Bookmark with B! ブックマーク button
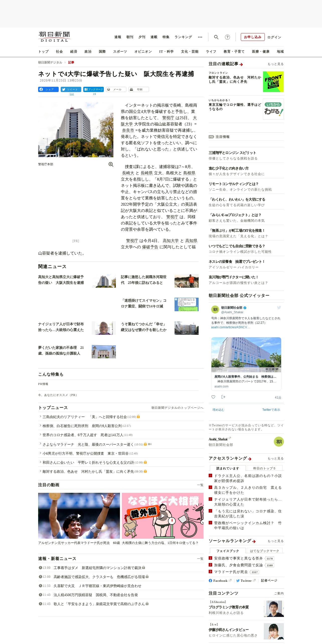322x644 pixels. tap(94, 89)
